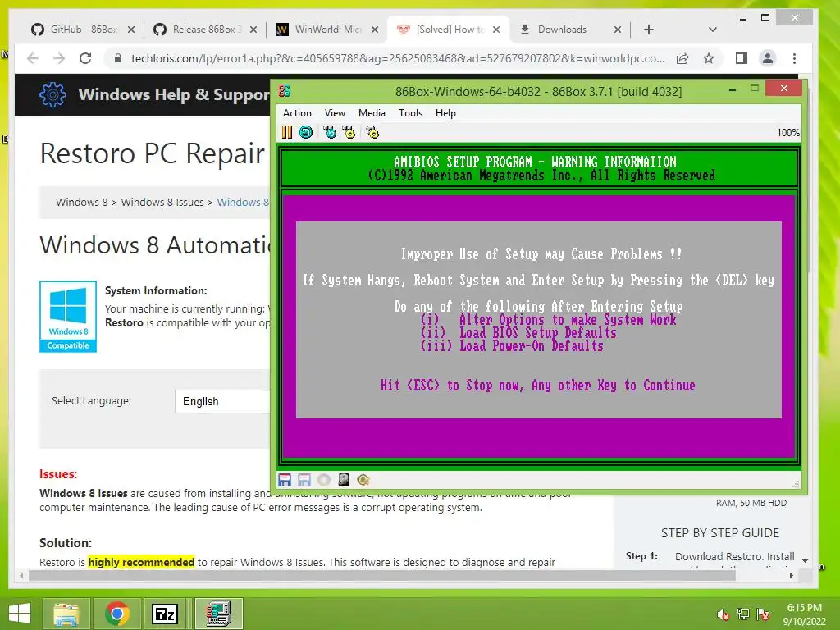Click the Windows Help & Support gear logo

tap(52, 95)
